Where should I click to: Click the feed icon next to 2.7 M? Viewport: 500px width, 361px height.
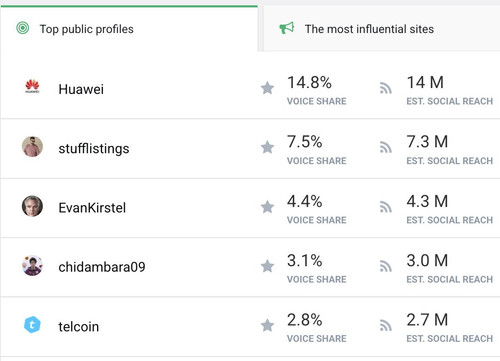386,325
